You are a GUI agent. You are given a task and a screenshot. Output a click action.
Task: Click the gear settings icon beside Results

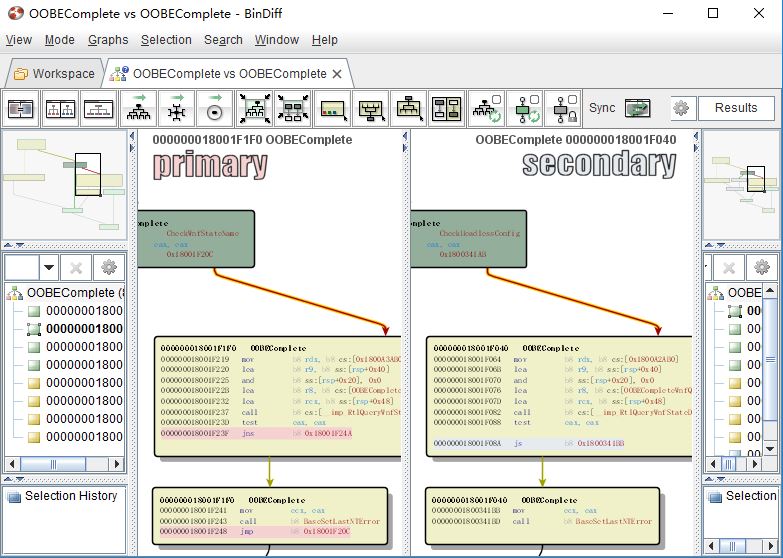[681, 108]
